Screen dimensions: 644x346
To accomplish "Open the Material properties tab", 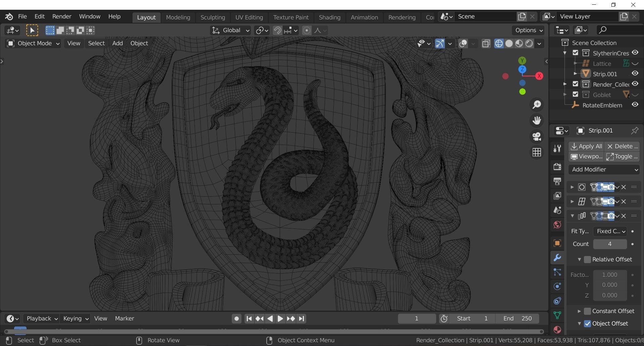I will click(557, 330).
